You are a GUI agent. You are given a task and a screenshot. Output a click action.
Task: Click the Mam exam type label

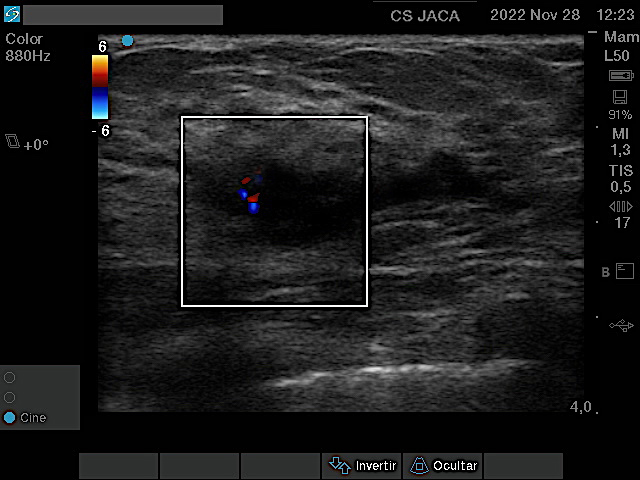coord(619,38)
